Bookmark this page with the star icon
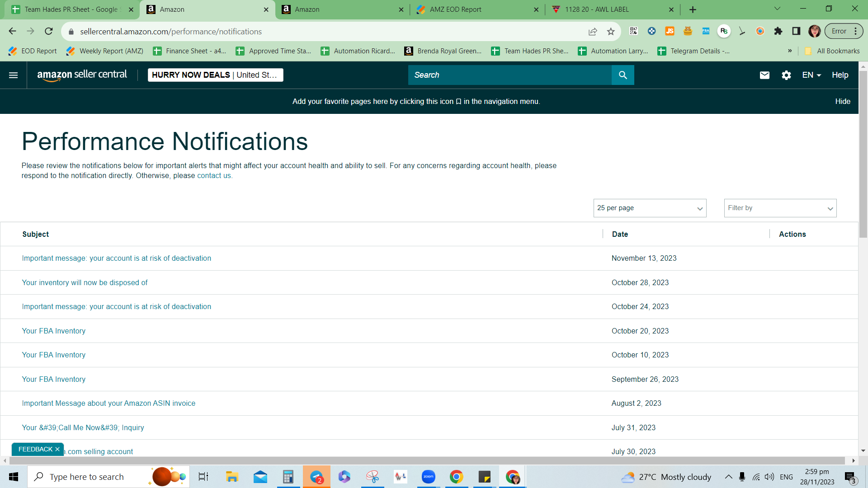 click(x=611, y=31)
